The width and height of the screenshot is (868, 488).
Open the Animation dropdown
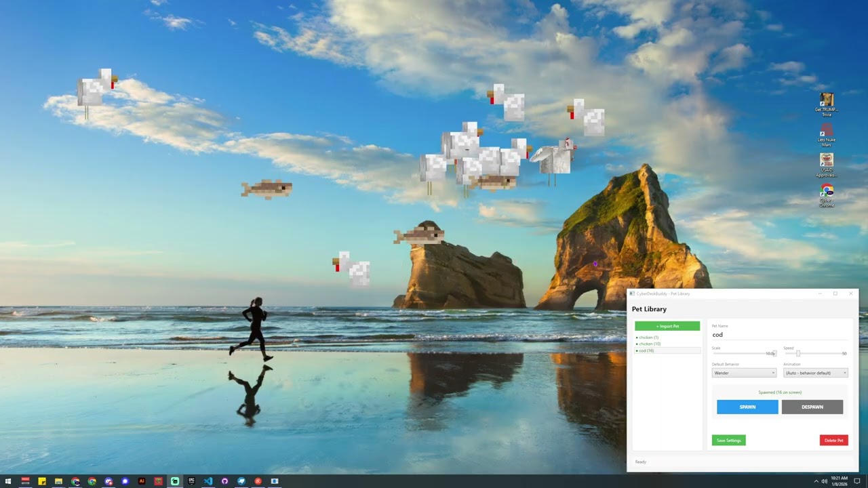(816, 373)
